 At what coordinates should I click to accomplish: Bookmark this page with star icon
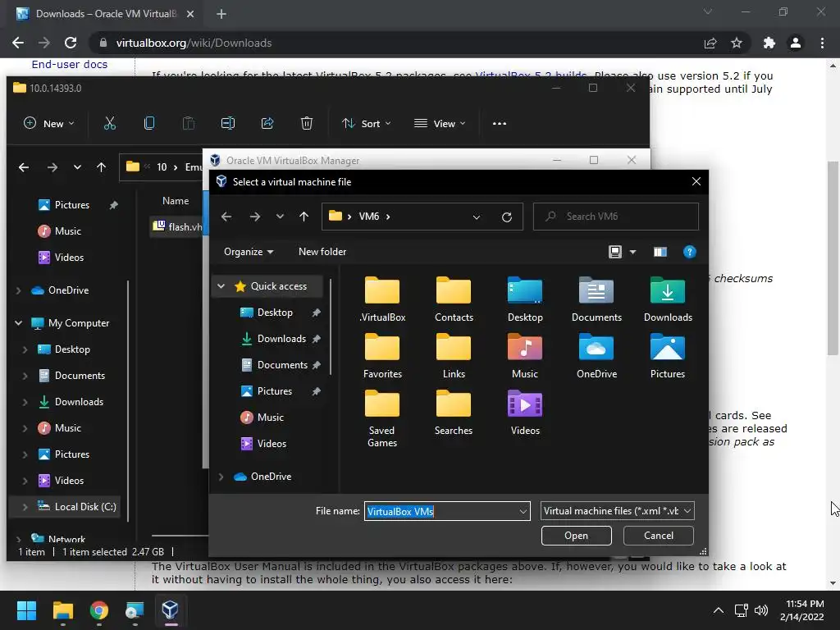[x=737, y=43]
